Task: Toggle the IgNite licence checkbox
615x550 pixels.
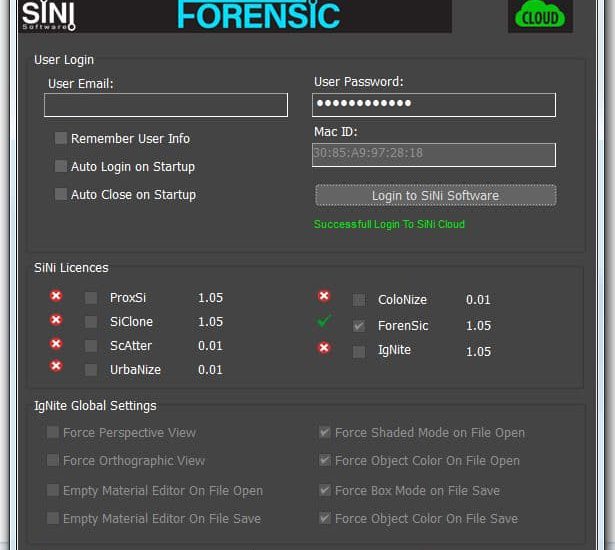Action: (359, 351)
